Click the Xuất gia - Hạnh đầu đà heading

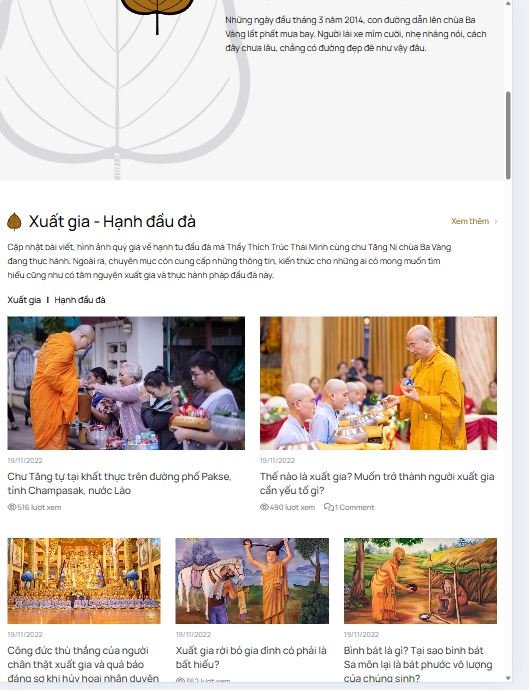point(112,221)
